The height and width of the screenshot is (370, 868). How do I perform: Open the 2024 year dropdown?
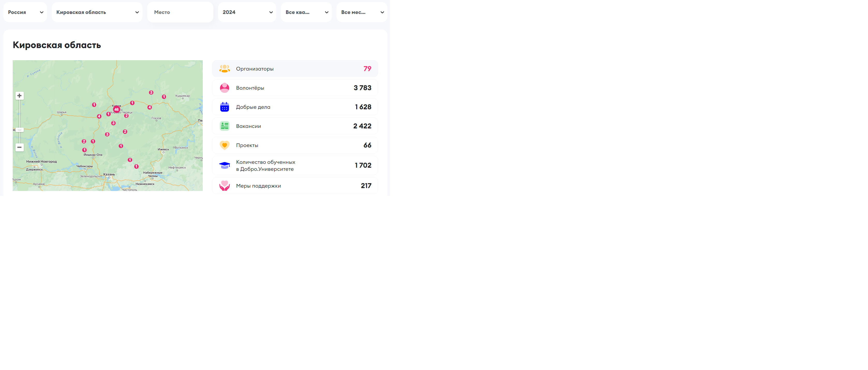pos(247,12)
